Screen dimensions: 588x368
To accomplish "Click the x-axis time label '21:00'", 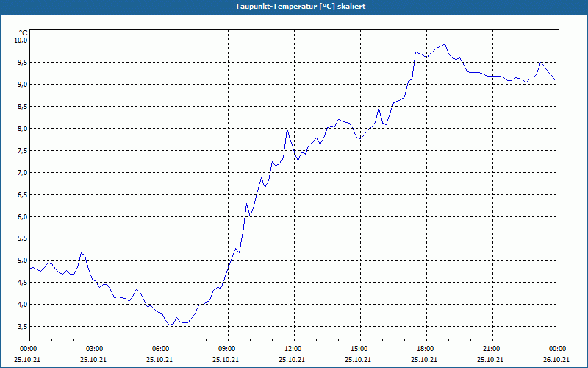I will 492,349.
